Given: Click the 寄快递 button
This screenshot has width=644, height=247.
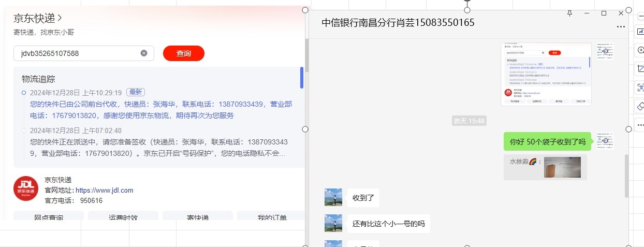Looking at the screenshot, I should point(197,217).
